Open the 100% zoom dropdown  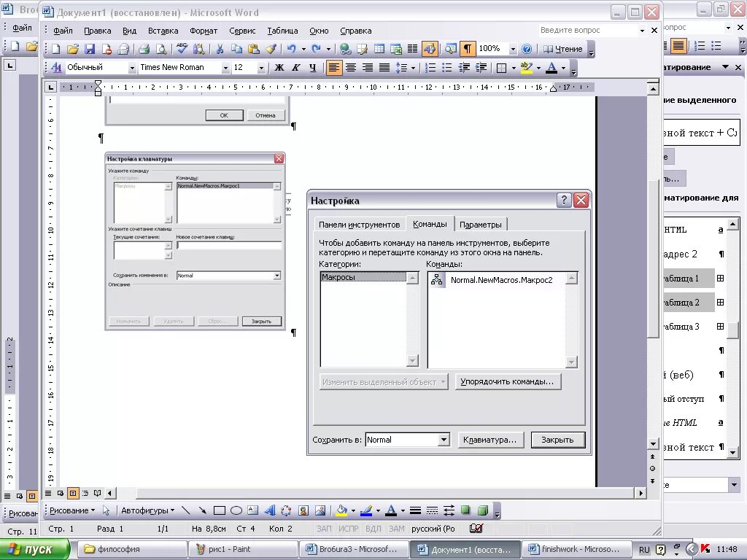point(513,49)
